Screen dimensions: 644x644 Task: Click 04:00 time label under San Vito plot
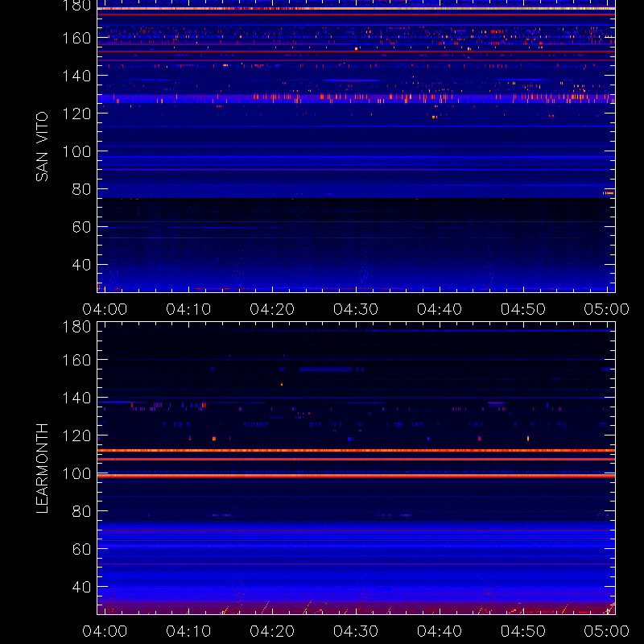[105, 309]
